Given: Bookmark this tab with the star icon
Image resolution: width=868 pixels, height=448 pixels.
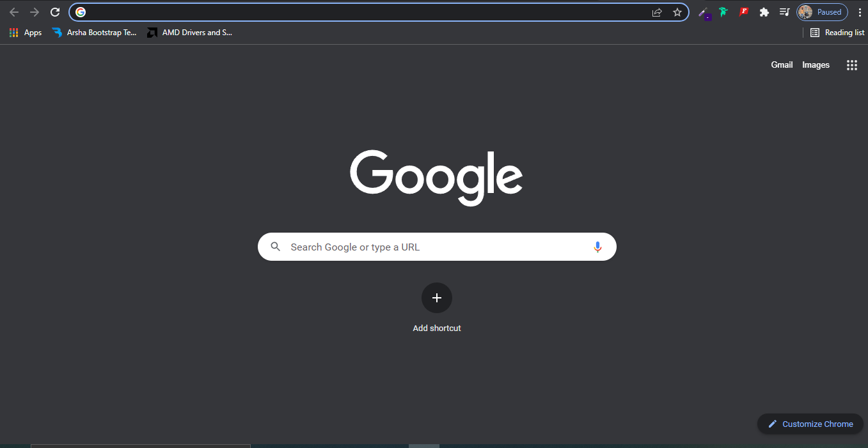Looking at the screenshot, I should coord(677,12).
